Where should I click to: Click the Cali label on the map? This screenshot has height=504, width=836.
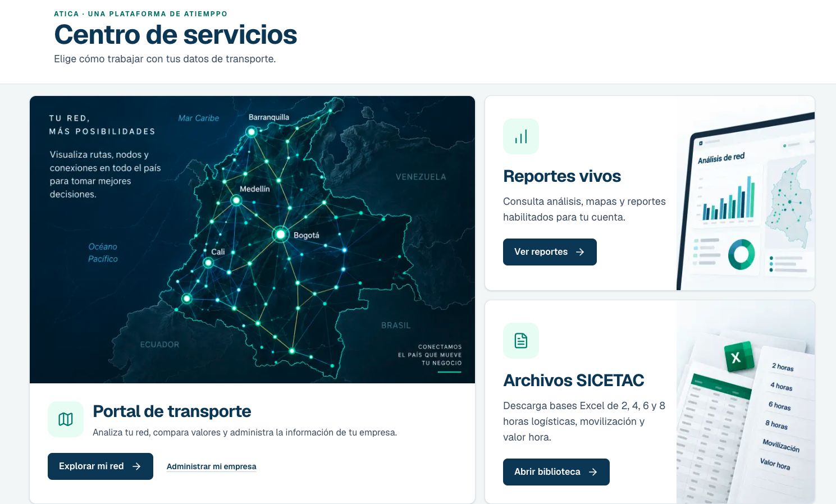pos(218,252)
